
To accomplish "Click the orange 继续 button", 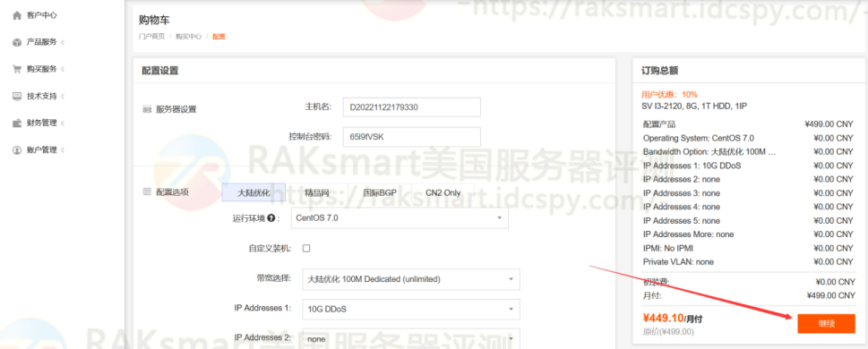I will pos(826,324).
